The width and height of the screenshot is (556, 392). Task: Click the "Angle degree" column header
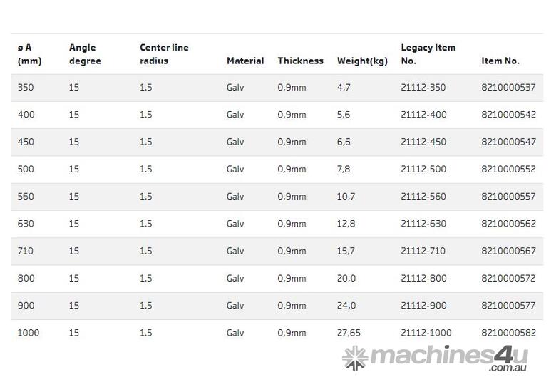[85, 54]
